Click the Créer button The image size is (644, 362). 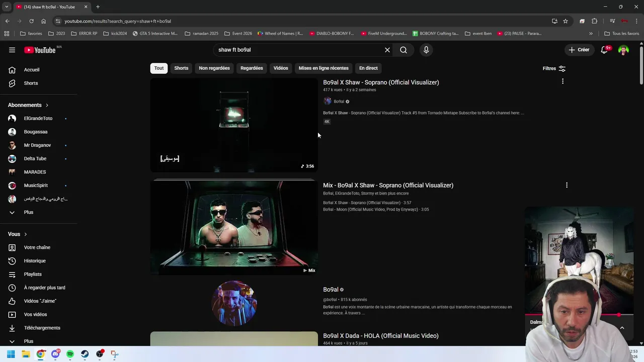[579, 50]
